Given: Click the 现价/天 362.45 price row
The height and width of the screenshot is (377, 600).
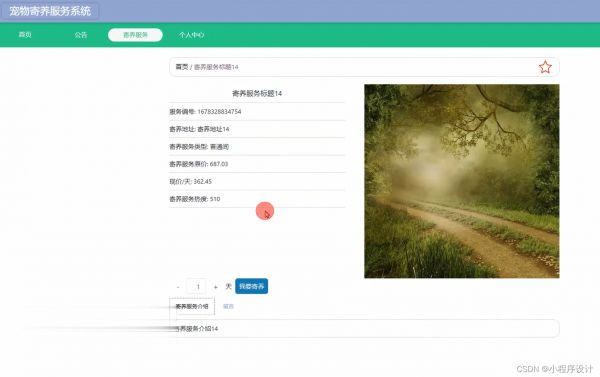Looking at the screenshot, I should point(257,181).
